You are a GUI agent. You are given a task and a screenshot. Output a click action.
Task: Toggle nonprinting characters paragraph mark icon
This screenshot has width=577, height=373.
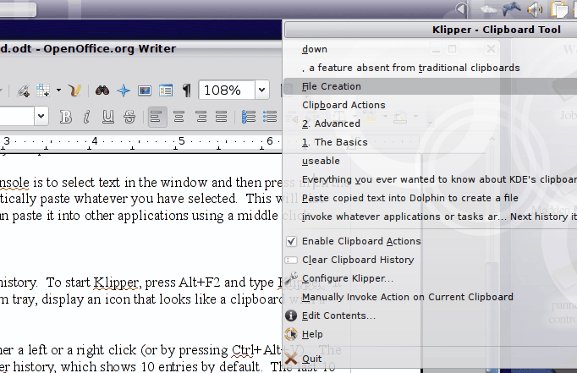pos(187,90)
